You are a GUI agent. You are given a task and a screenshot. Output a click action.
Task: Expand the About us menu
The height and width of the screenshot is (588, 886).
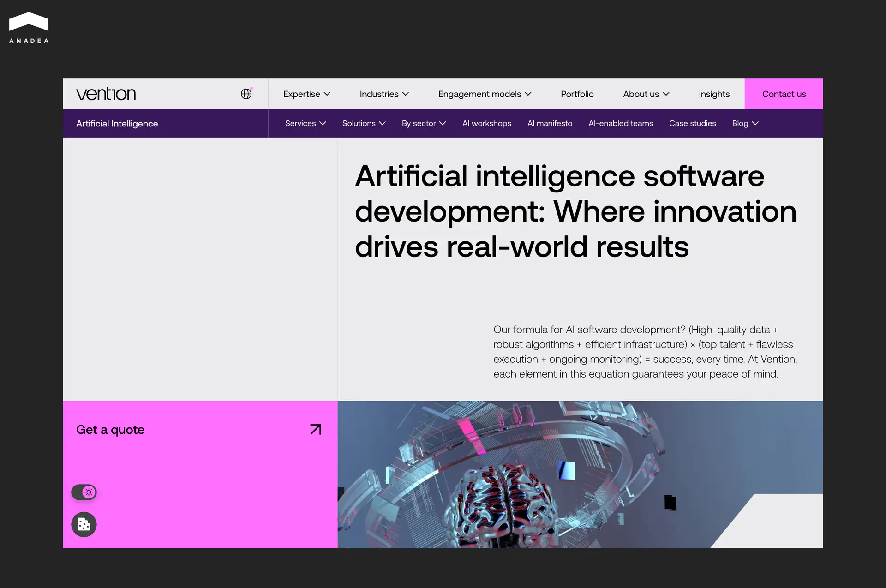tap(646, 94)
